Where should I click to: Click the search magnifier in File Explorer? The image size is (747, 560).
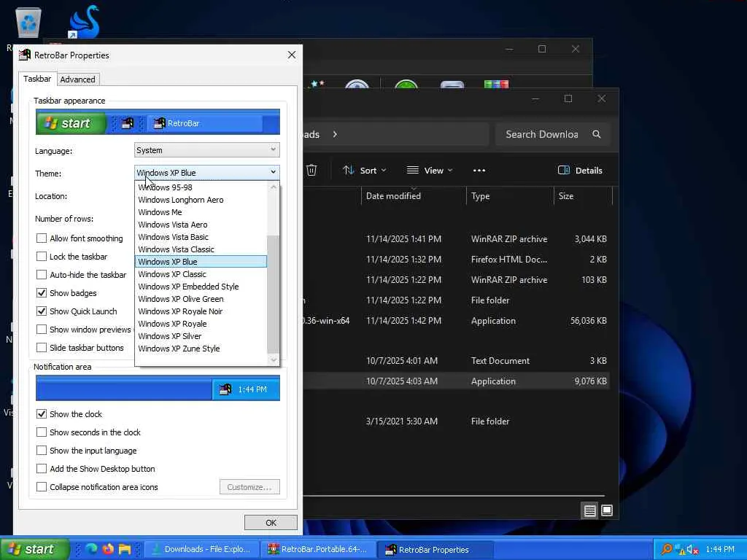click(597, 134)
